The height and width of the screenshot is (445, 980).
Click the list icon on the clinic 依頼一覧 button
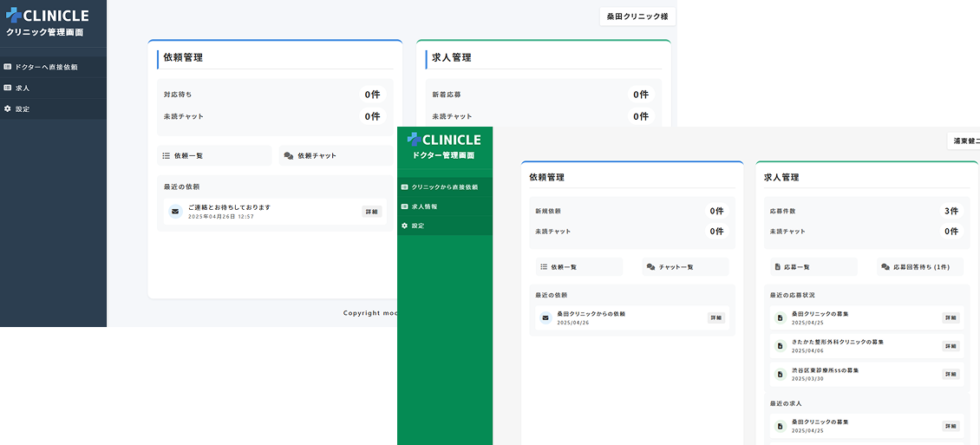coord(167,155)
